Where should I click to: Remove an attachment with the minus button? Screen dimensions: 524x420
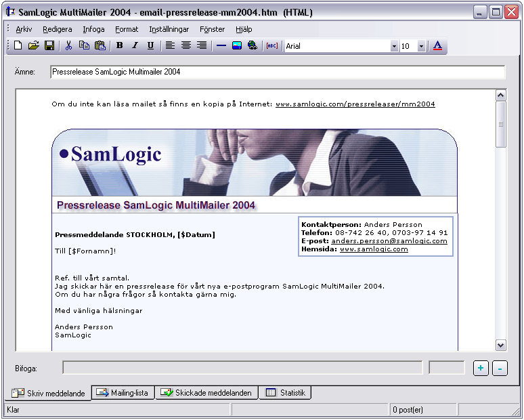pos(500,368)
